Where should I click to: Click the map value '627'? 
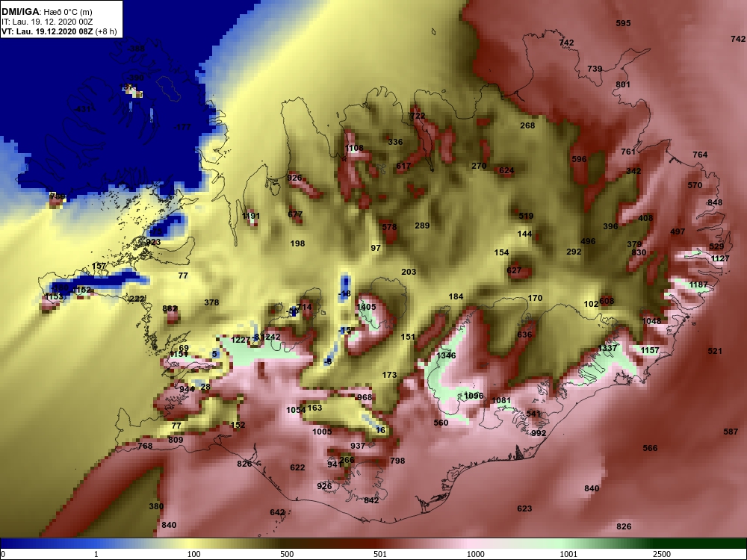coord(514,270)
